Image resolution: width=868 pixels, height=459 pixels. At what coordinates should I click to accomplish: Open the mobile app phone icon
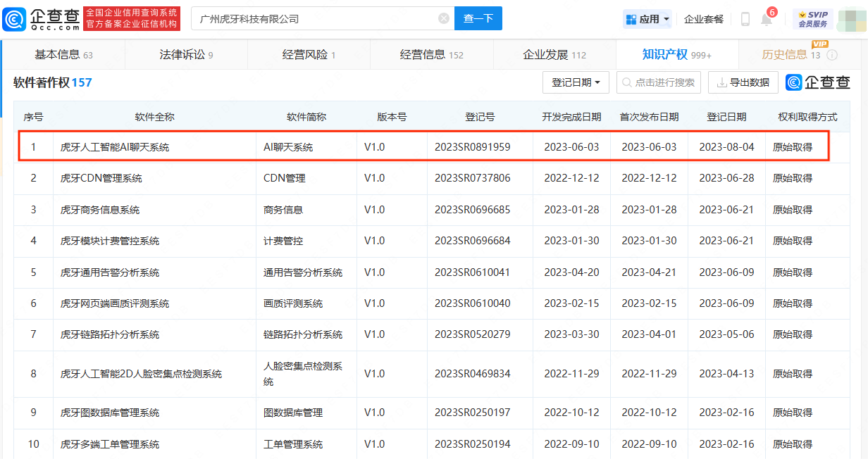[745, 19]
